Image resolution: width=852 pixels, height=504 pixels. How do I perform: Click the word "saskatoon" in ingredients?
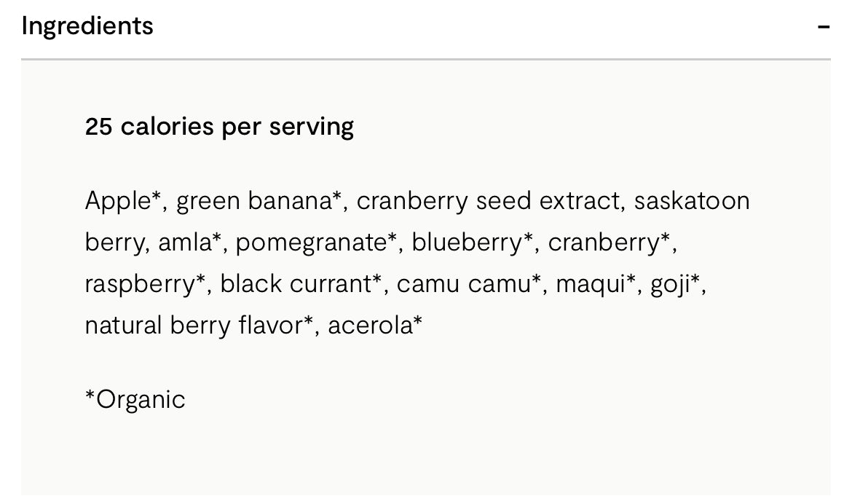691,200
